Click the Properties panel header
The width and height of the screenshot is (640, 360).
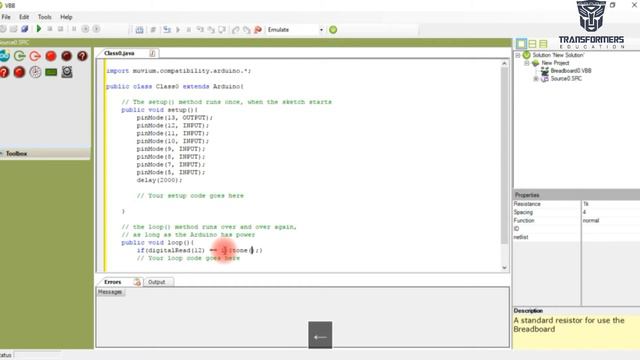click(x=576, y=195)
